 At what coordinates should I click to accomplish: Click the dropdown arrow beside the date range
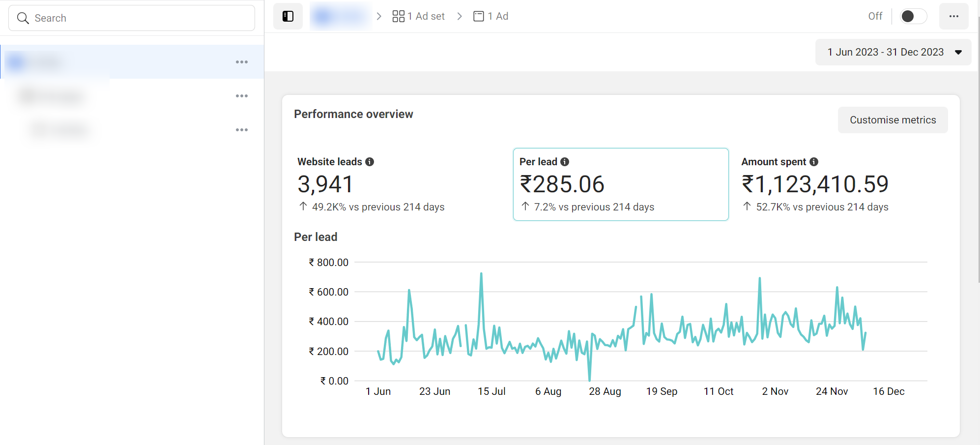pos(958,52)
